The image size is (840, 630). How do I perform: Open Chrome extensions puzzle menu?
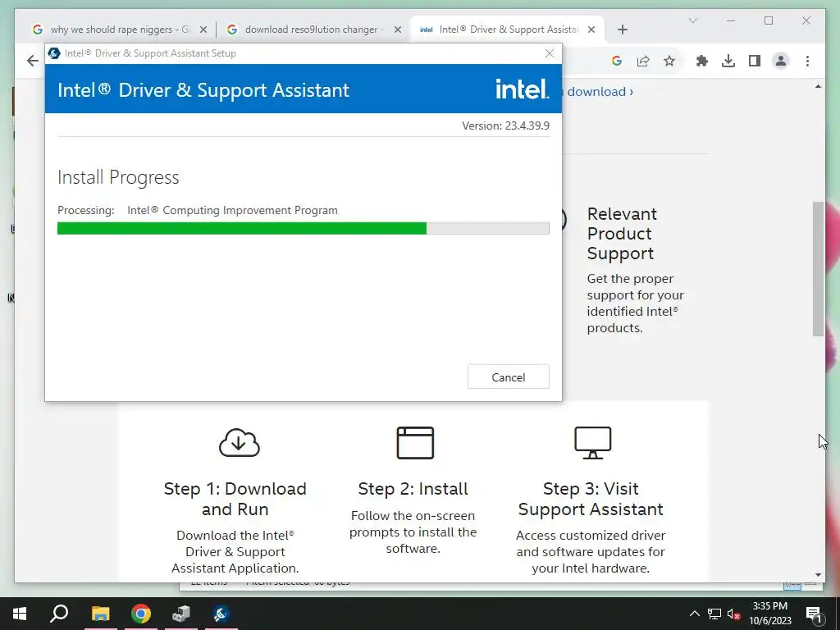tap(702, 61)
